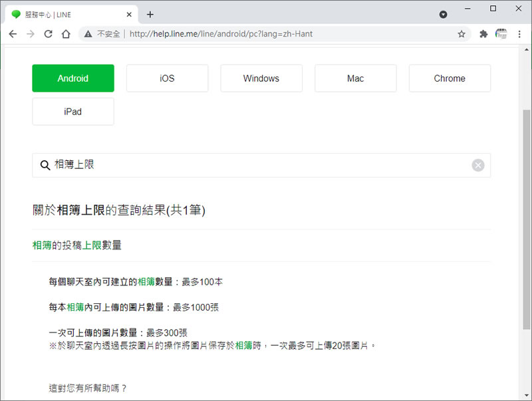
Task: Click the magnifier search icon
Action: (x=45, y=166)
